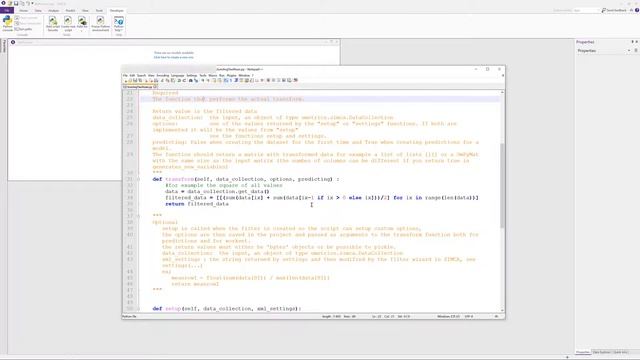Open the Python console from the ribbon
The image size is (640, 360).
[x=7, y=24]
